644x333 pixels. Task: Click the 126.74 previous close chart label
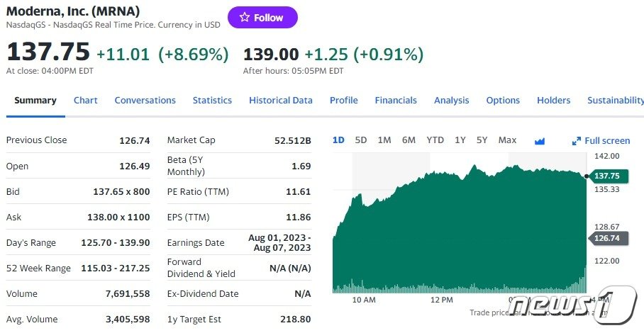[605, 238]
